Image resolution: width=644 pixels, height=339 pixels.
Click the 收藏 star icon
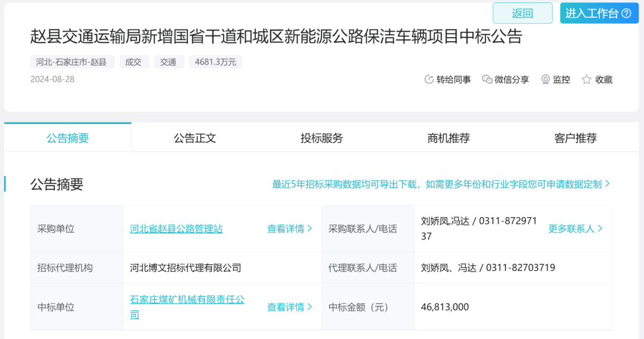tap(587, 80)
